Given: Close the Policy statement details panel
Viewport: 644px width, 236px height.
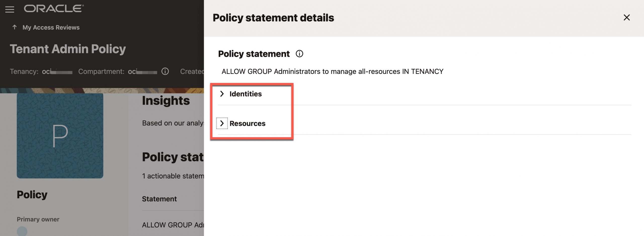Looking at the screenshot, I should (x=626, y=18).
